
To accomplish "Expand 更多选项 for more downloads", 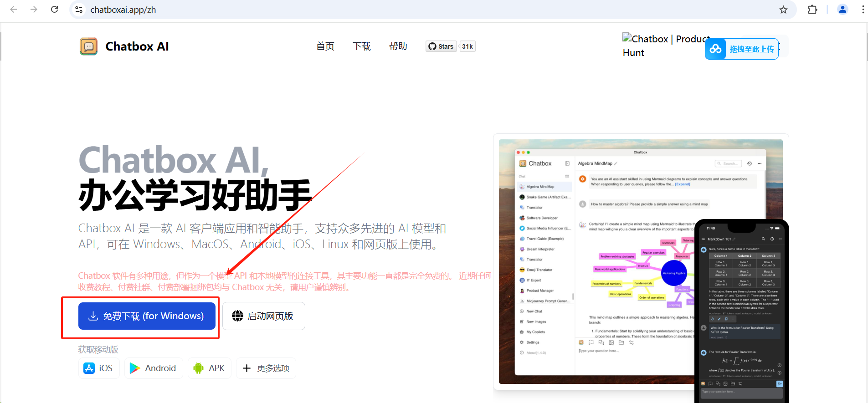I will pyautogui.click(x=266, y=368).
